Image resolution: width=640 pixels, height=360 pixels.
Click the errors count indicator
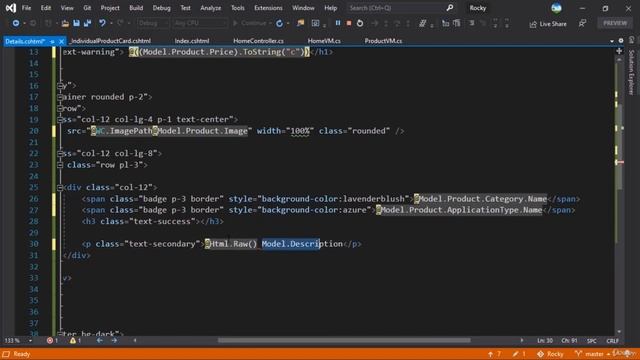pyautogui.click(x=52, y=340)
